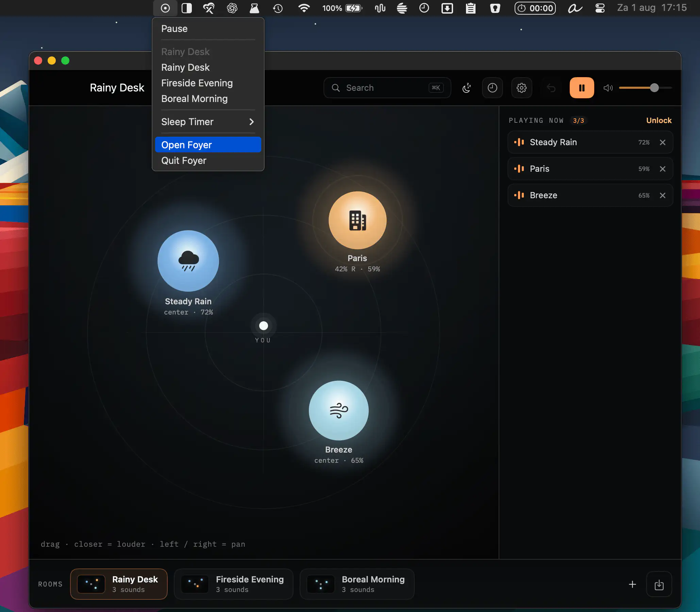Viewport: 700px width, 612px height.
Task: Select Paris row in Playing Now
Action: [x=590, y=169]
